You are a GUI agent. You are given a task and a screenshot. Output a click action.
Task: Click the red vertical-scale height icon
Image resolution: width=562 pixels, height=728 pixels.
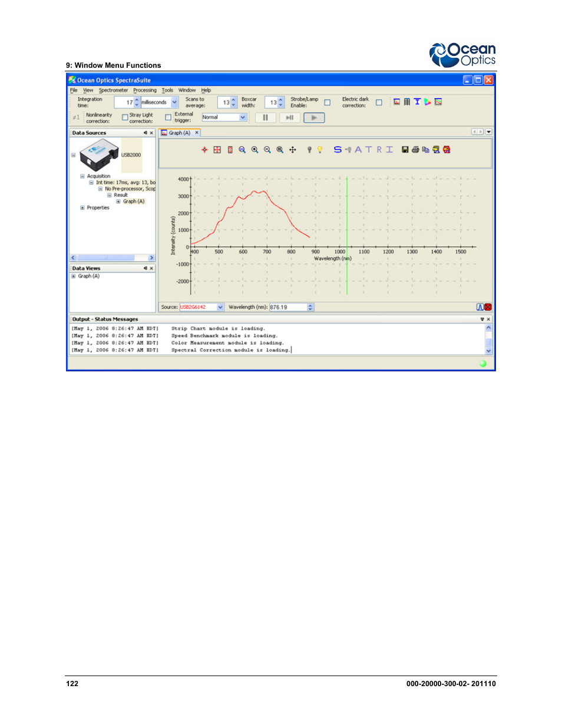(x=230, y=150)
